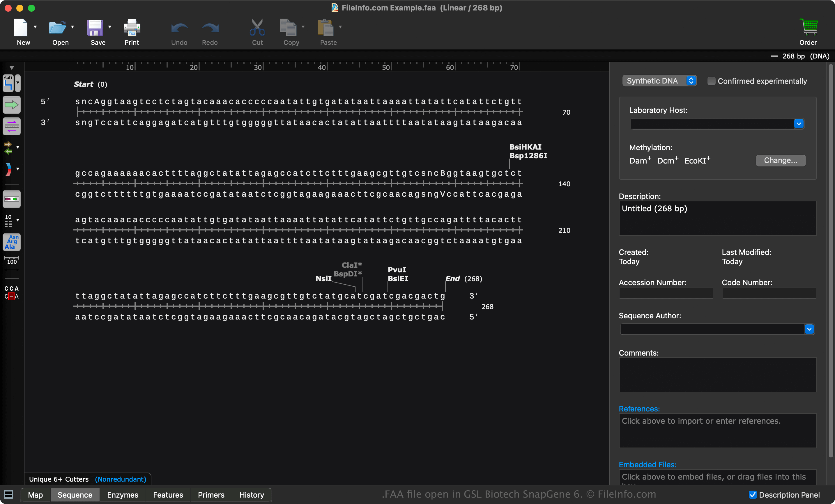Click the Print toolbar icon
Viewport: 835px width, 504px height.
point(132,28)
